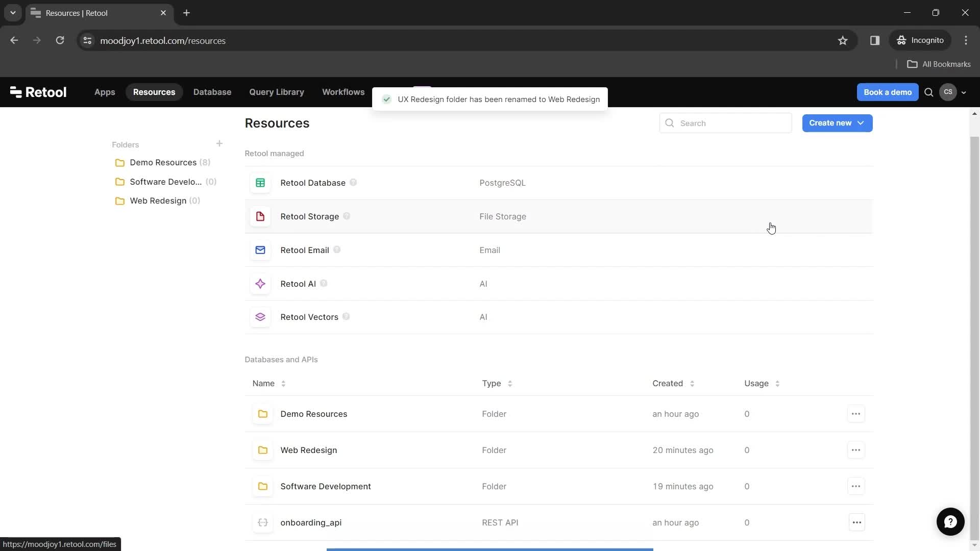This screenshot has height=551, width=980.
Task: Sort the table by Type
Action: click(x=497, y=384)
